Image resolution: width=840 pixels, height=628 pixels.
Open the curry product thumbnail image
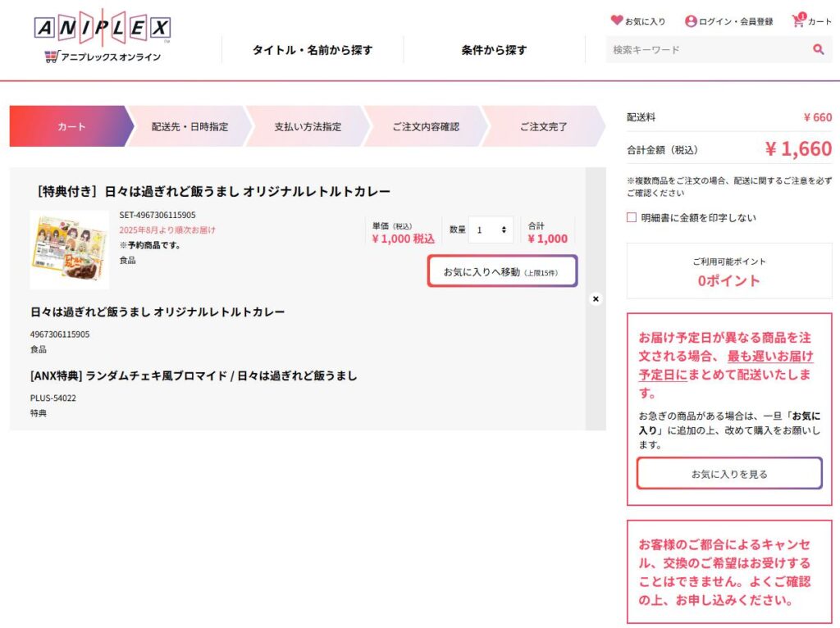pos(70,250)
